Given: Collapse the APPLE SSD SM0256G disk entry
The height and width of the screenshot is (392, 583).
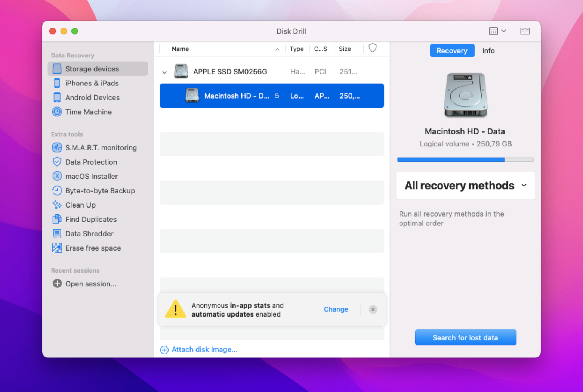Looking at the screenshot, I should pyautogui.click(x=164, y=72).
